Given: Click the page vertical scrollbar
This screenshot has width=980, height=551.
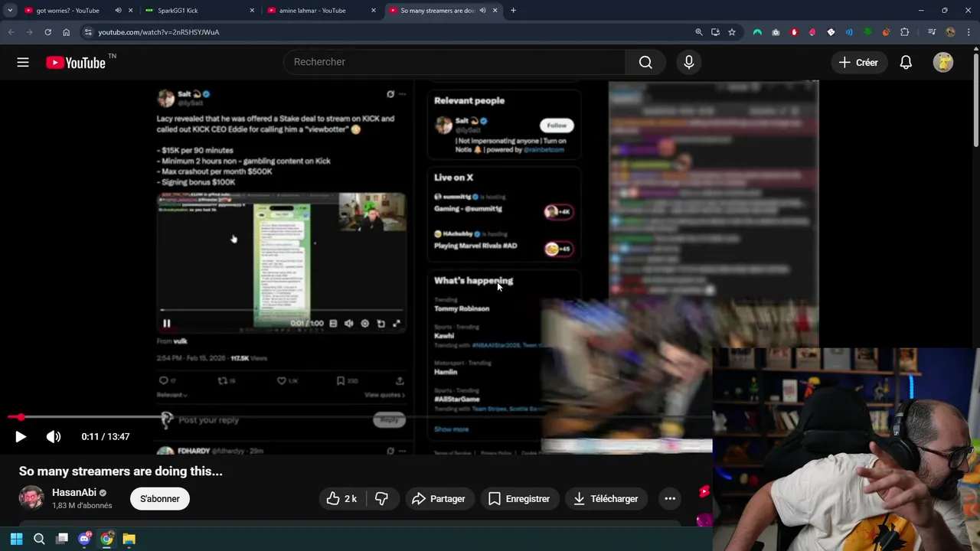Looking at the screenshot, I should pyautogui.click(x=975, y=99).
